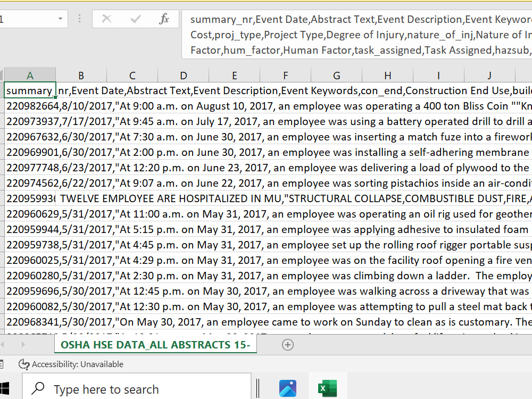Click the Cancel (X) formula bar icon
Image resolution: width=532 pixels, height=399 pixels.
106,19
